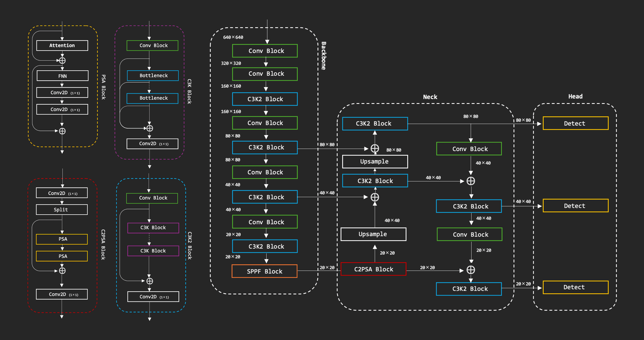Click the bottom Detect box in Head
The width and height of the screenshot is (644, 340).
pyautogui.click(x=575, y=287)
